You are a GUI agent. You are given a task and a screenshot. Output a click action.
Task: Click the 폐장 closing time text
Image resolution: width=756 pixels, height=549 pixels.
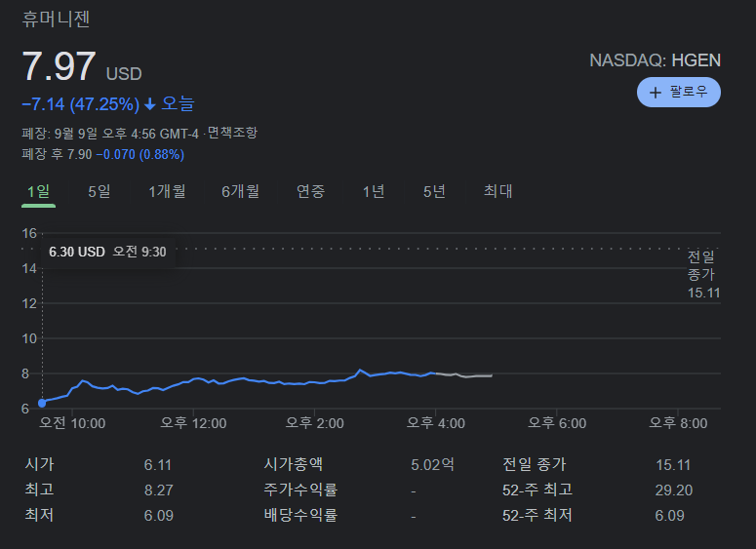(x=110, y=133)
